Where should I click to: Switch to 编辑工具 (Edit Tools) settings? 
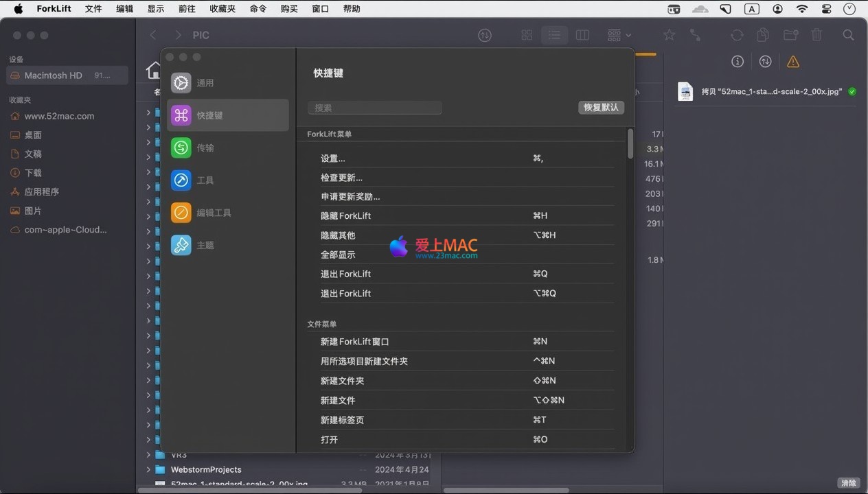coord(181,213)
